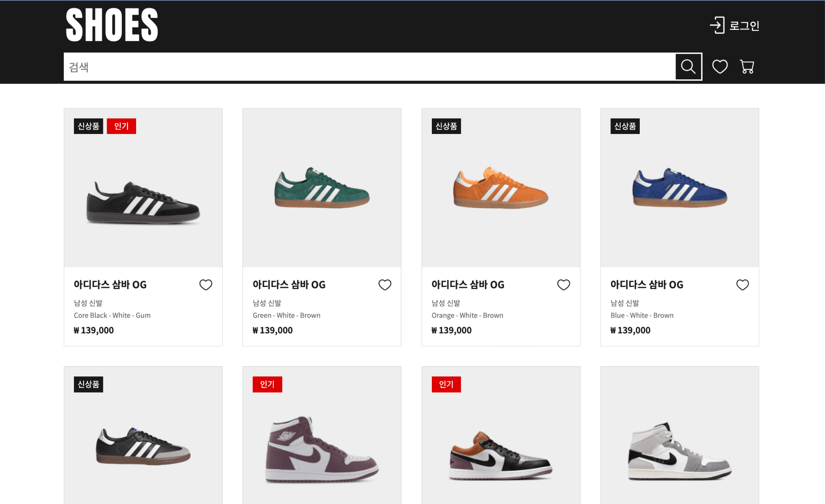Focus the 검색 search input field

coord(370,67)
